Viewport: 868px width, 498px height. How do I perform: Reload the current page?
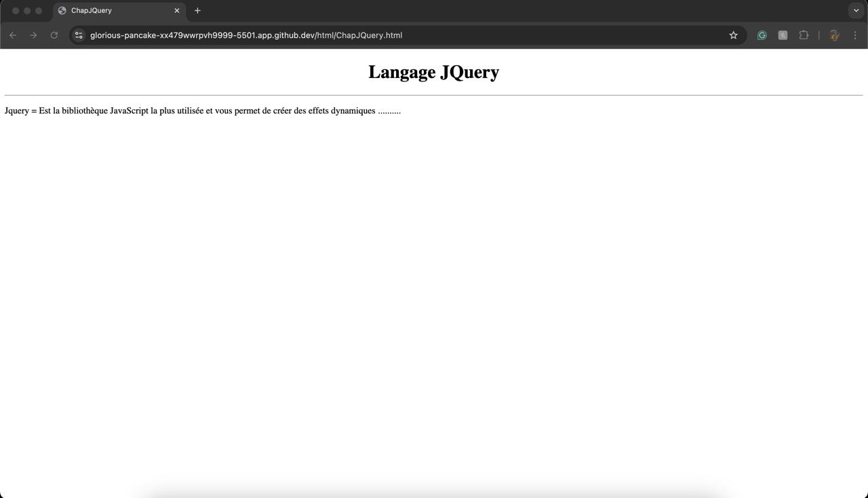pyautogui.click(x=54, y=35)
